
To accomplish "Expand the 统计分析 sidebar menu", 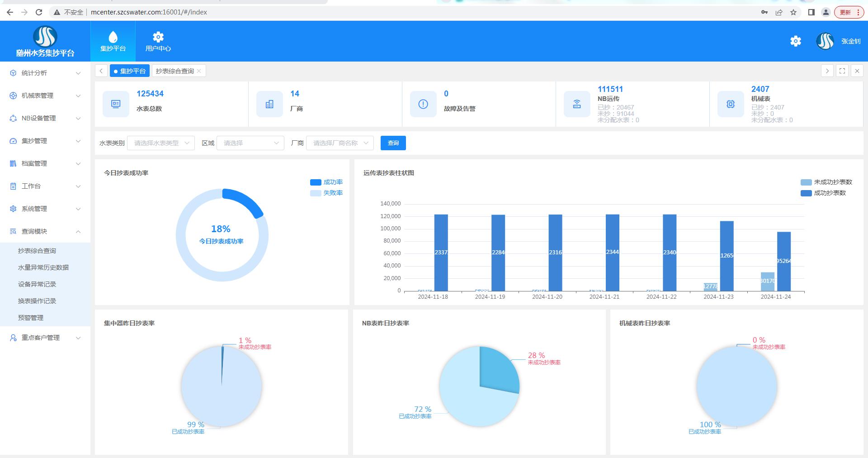I will click(x=45, y=73).
